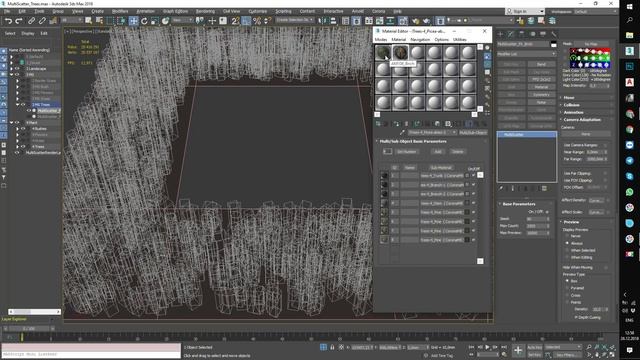Click the Windows search magnifier icon
This screenshot has height=360, width=640.
tap(629, 20)
